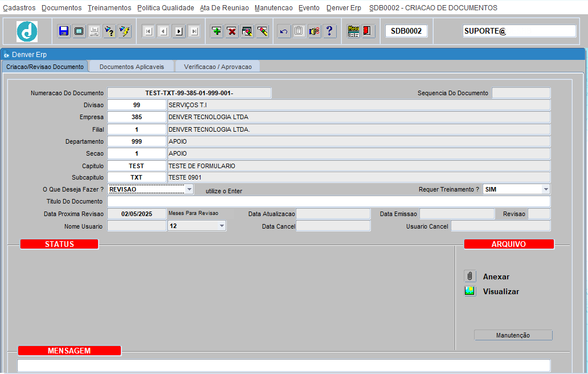Image resolution: width=588 pixels, height=374 pixels.
Task: Click the clear block eraser-window icon
Action: (247, 31)
